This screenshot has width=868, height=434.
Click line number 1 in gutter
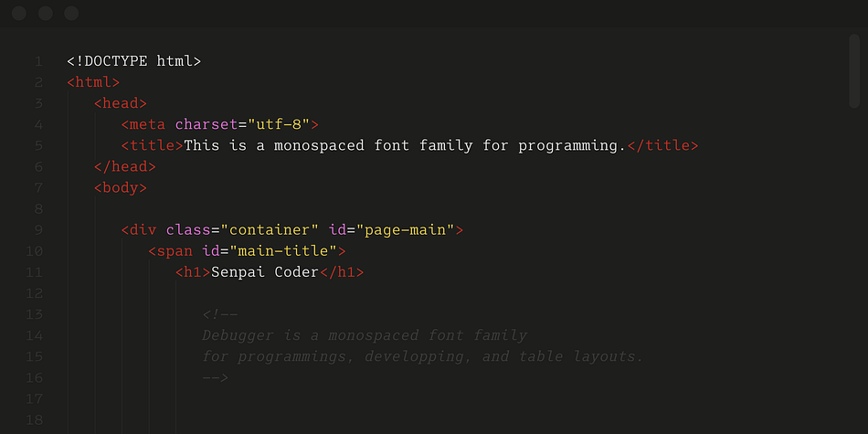(37, 61)
